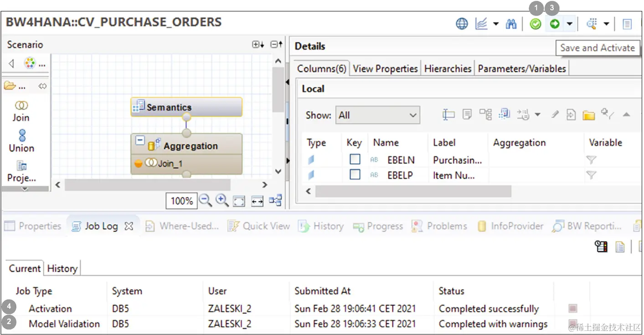Click the 100% zoom level field
Image resolution: width=644 pixels, height=335 pixels.
[x=181, y=201]
